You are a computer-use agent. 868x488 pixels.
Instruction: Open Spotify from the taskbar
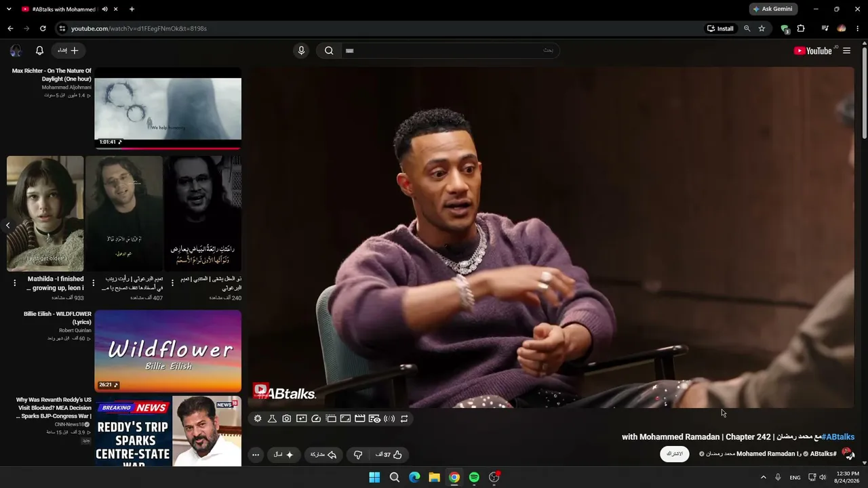click(x=474, y=477)
